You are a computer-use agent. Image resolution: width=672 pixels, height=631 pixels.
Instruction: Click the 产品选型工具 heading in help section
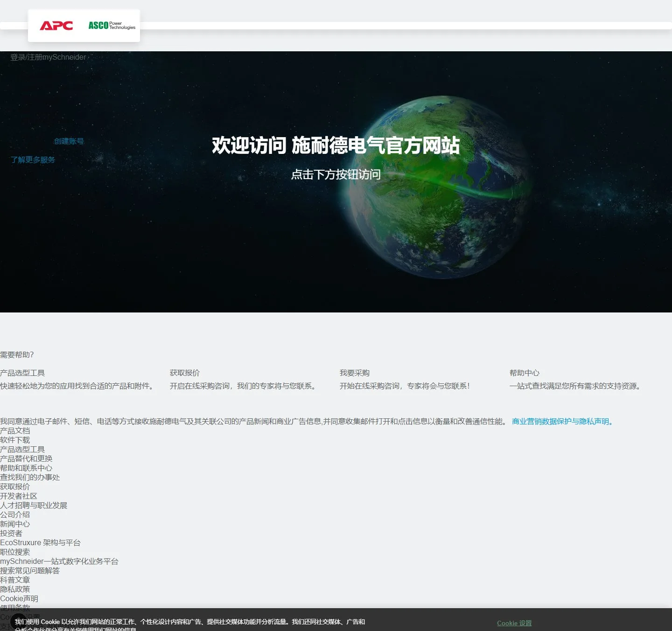tap(22, 373)
